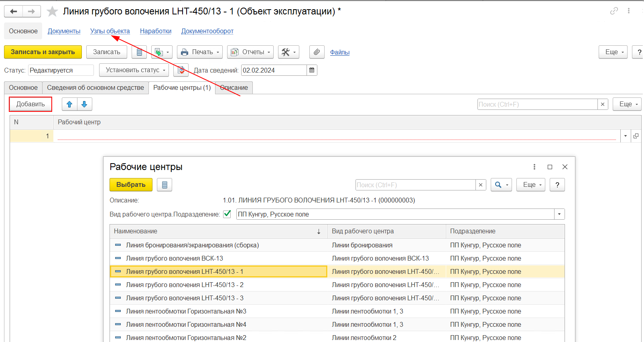The image size is (644, 342).
Task: Select row Линия лентообмотки Горизонтальная №3
Action: [x=337, y=311]
